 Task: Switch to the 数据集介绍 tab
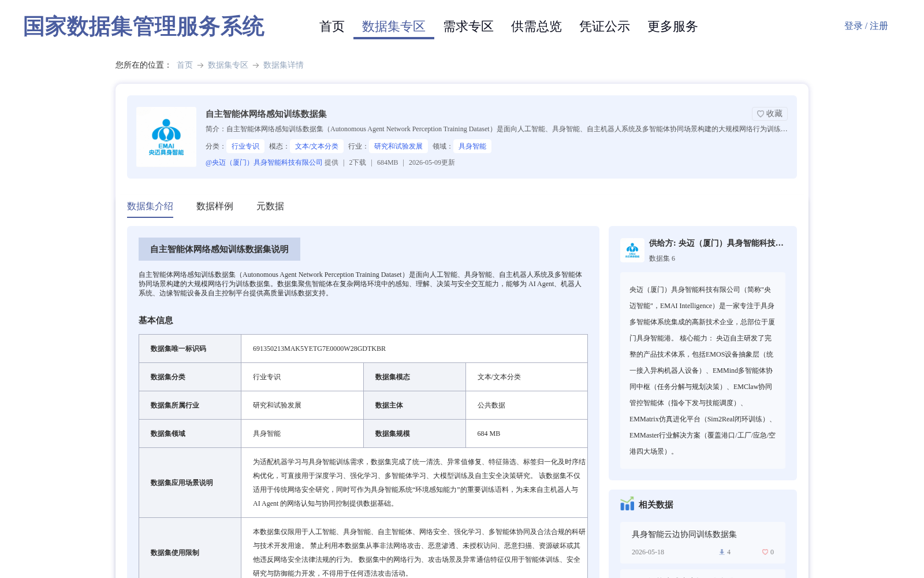click(150, 206)
